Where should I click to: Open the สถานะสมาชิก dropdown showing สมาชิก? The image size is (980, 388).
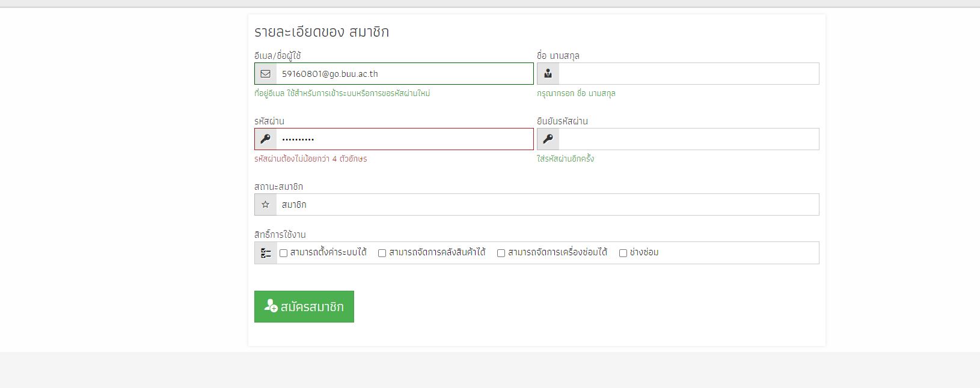click(547, 205)
